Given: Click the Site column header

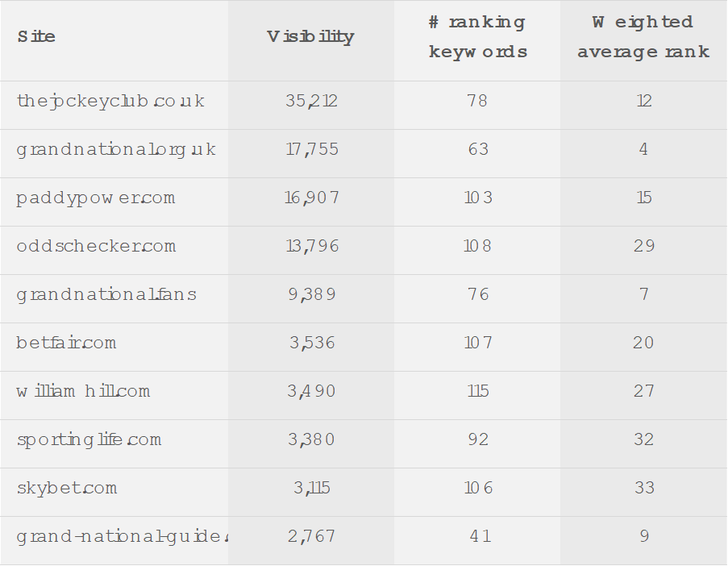Looking at the screenshot, I should (36, 37).
